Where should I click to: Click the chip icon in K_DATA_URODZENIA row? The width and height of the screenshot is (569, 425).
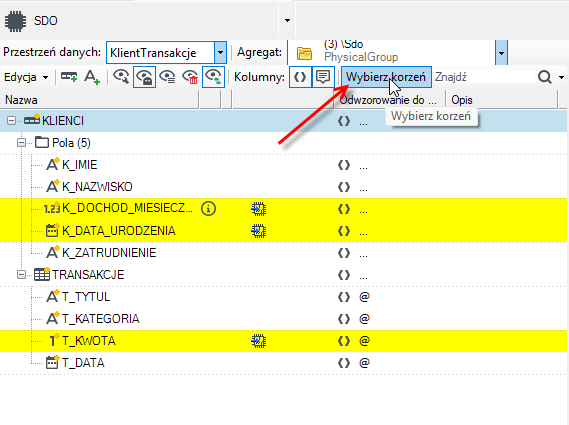(258, 231)
